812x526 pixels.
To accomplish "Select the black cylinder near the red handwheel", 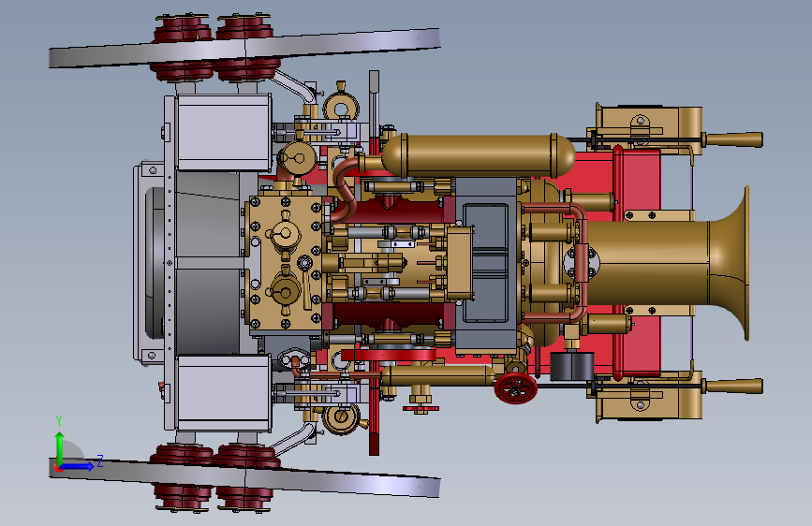I will [x=571, y=366].
